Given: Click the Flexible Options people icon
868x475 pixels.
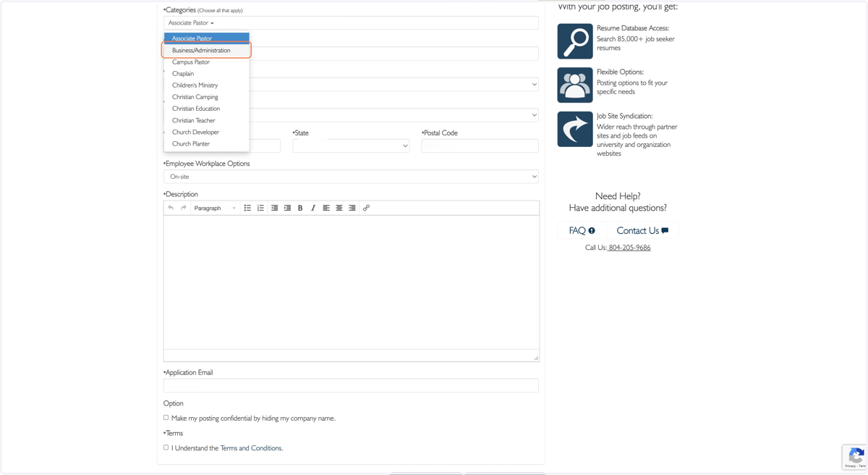Looking at the screenshot, I should tap(575, 85).
